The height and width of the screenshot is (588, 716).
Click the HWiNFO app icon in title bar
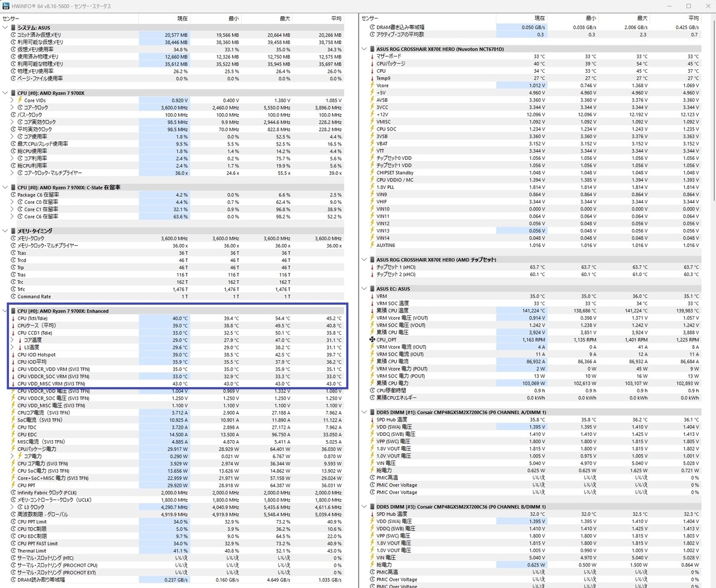(x=5, y=5)
